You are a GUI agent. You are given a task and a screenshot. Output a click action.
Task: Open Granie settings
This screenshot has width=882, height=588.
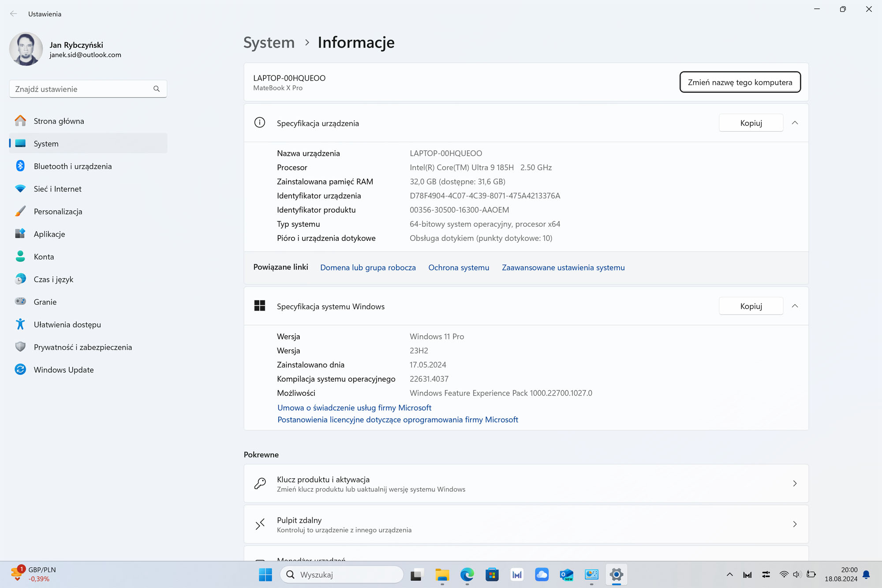pos(88,302)
